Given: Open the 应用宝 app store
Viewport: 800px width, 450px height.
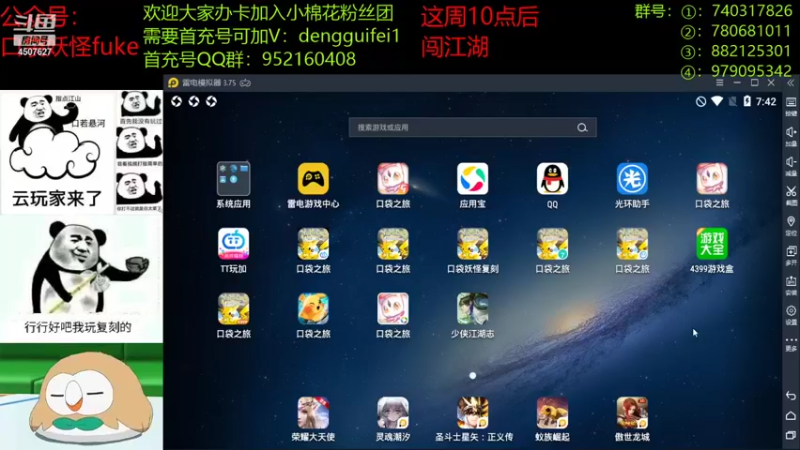Looking at the screenshot, I should tap(472, 179).
